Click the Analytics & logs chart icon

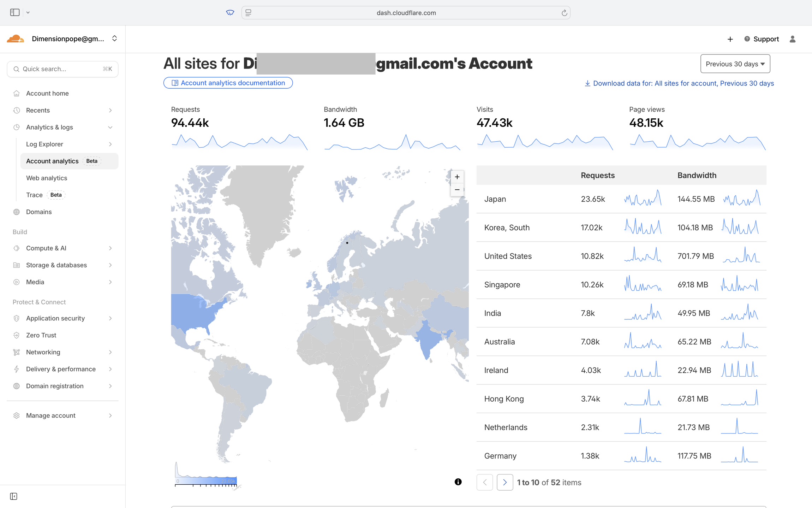click(17, 127)
